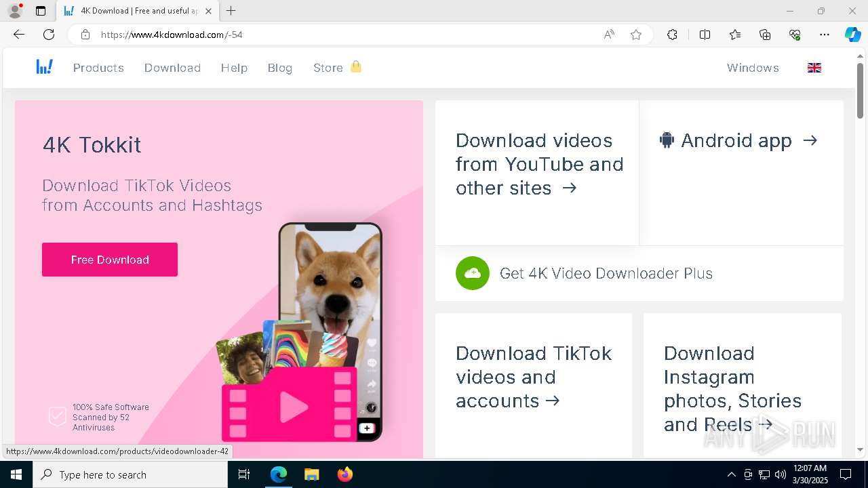Image resolution: width=868 pixels, height=488 pixels.
Task: Open the Download menu item
Action: (172, 68)
